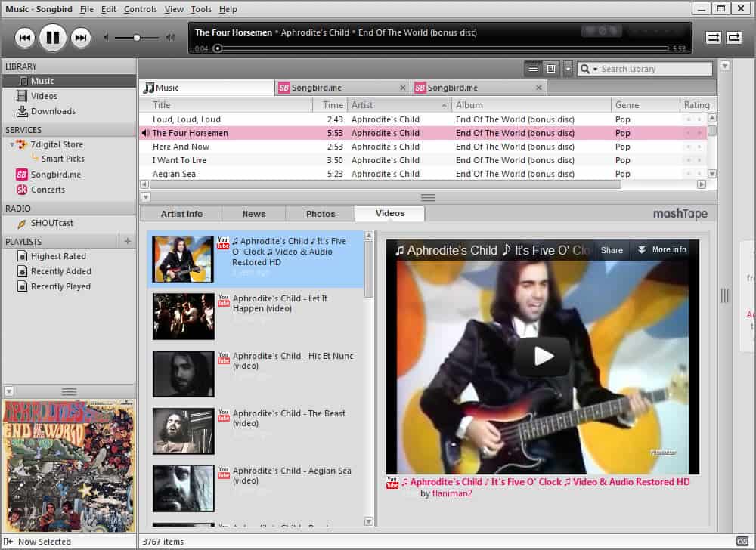Switch to list view

pos(533,69)
